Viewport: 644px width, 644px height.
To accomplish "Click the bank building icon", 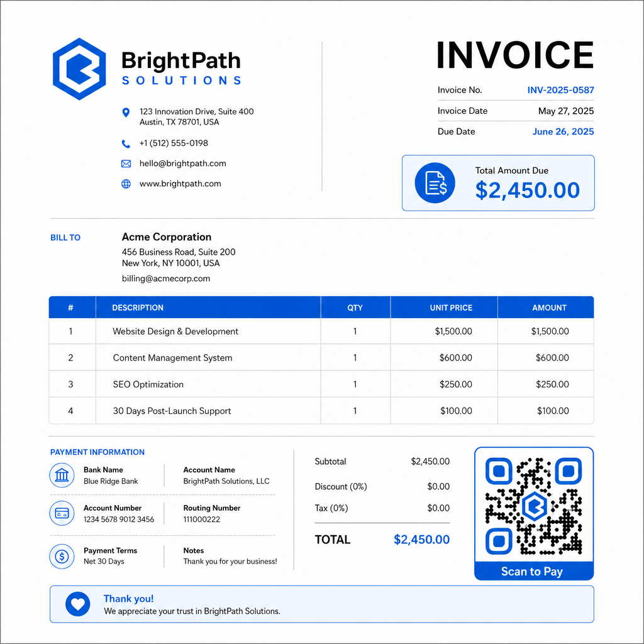I will 62,475.
